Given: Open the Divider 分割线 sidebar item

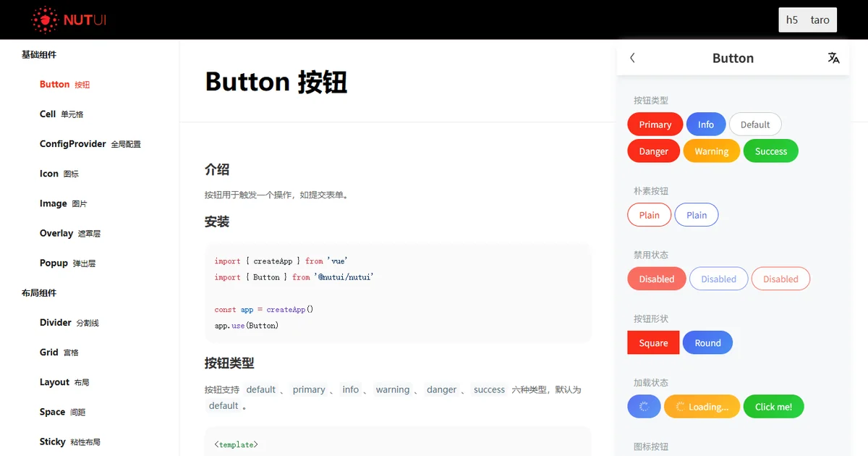Looking at the screenshot, I should (69, 323).
